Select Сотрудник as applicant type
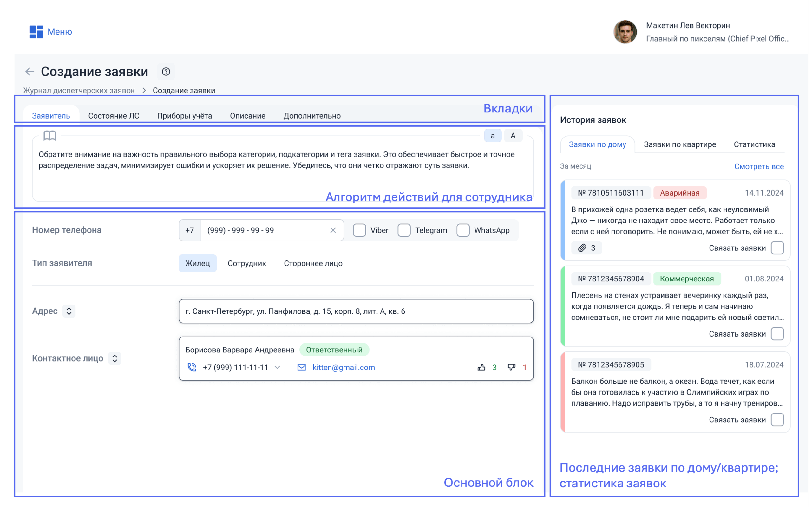812x507 pixels. 247,264
